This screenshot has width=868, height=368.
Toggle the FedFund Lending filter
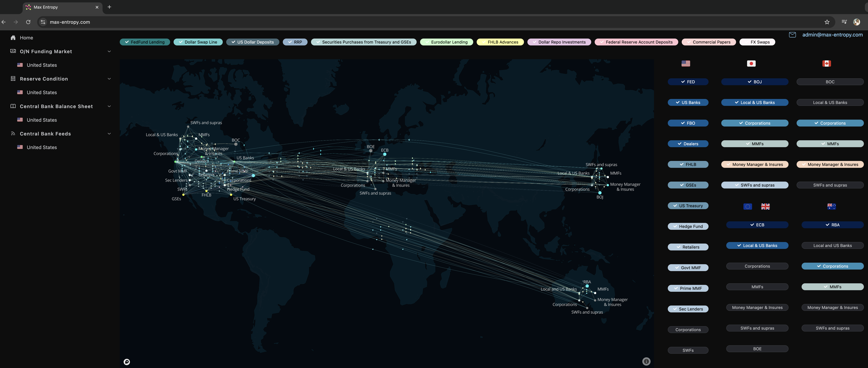pyautogui.click(x=144, y=42)
